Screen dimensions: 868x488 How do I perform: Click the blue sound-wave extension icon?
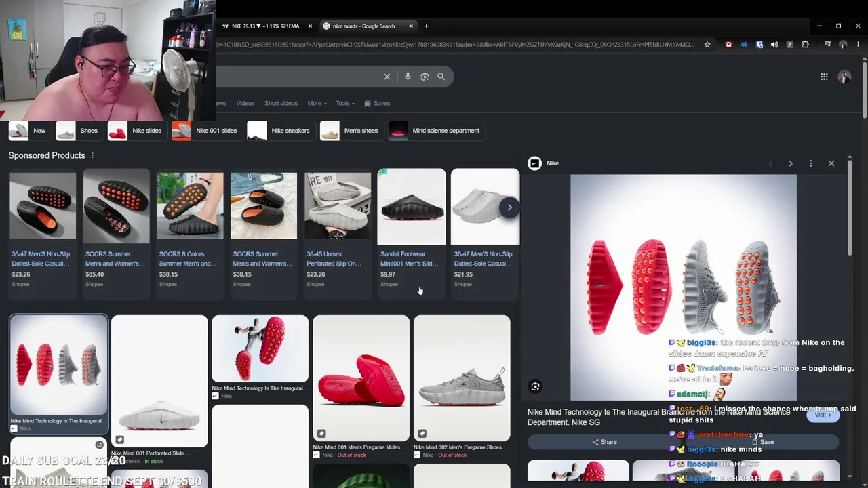(744, 45)
